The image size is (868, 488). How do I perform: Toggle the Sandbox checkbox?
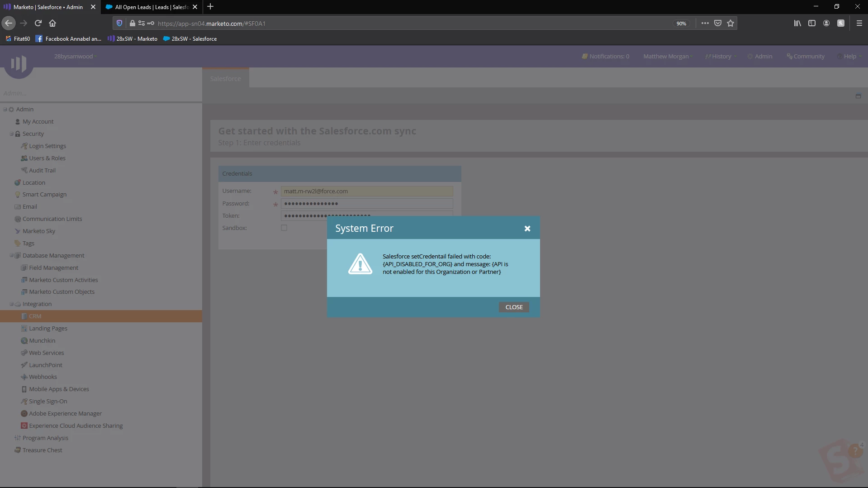coord(284,228)
